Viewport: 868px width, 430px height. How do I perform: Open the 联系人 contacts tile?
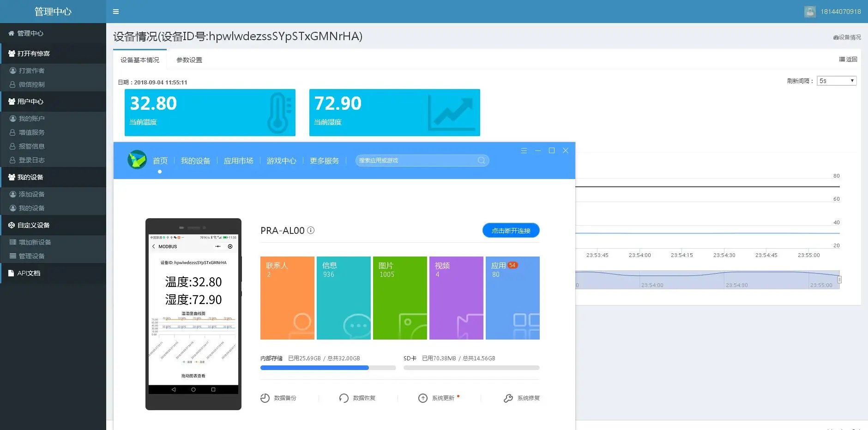tap(287, 298)
